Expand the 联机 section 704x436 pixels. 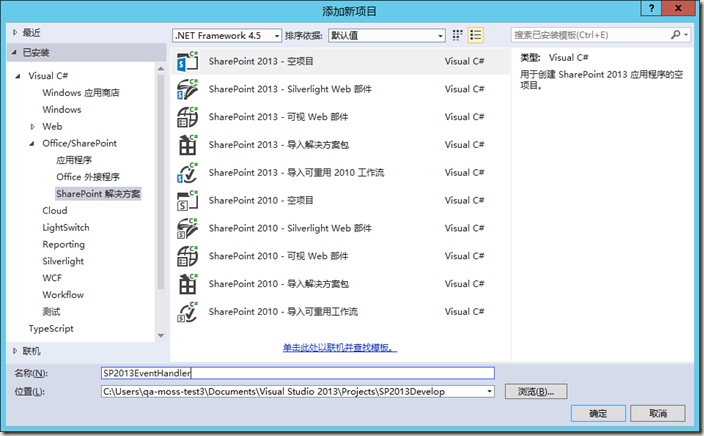[15, 351]
